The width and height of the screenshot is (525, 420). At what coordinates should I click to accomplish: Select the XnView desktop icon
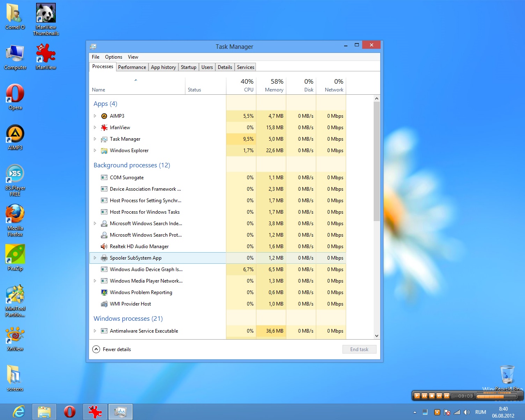pos(15,339)
